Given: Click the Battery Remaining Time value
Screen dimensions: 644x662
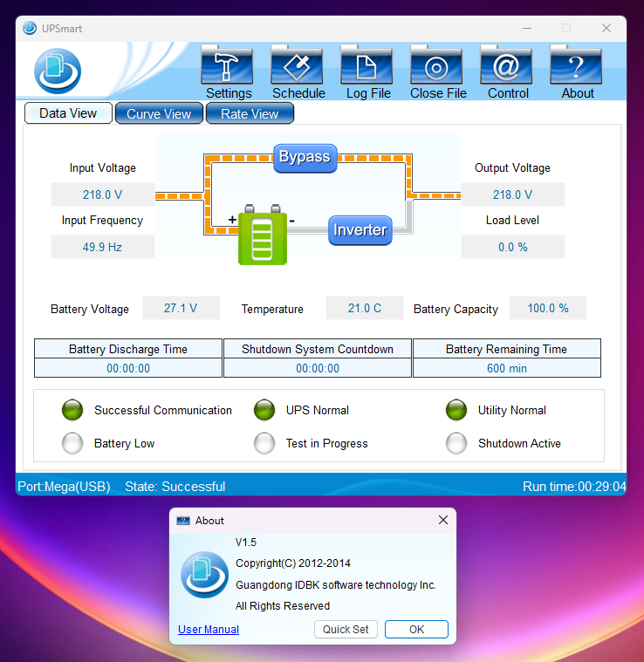Looking at the screenshot, I should pyautogui.click(x=506, y=368).
